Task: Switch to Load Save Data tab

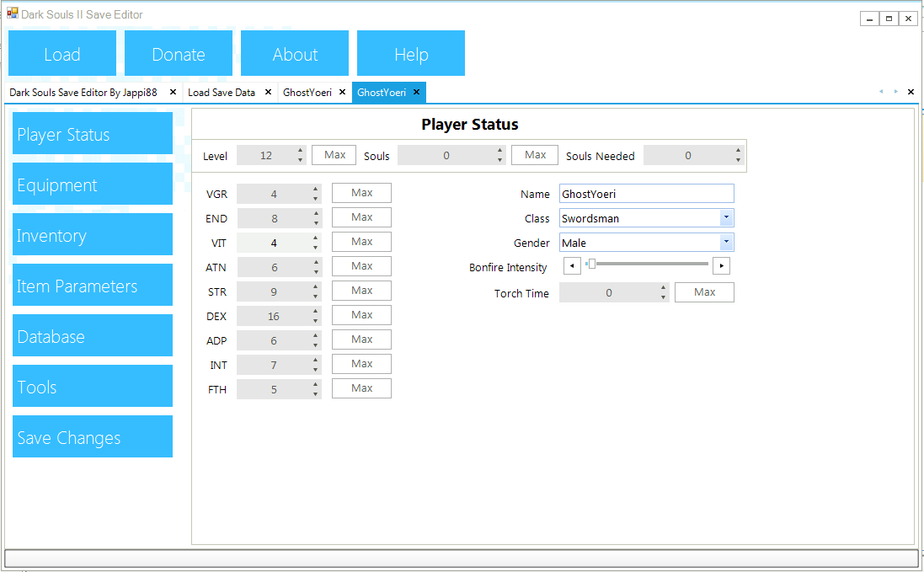Action: tap(221, 93)
